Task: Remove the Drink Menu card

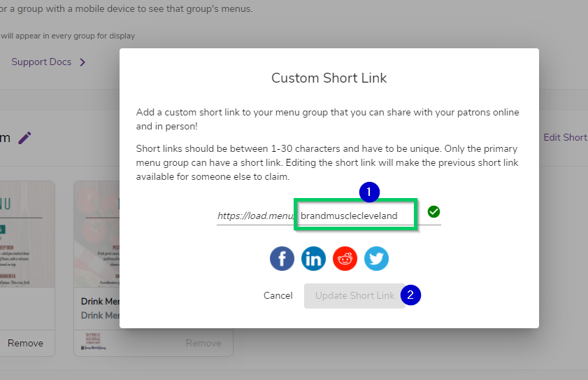Action: pyautogui.click(x=203, y=343)
